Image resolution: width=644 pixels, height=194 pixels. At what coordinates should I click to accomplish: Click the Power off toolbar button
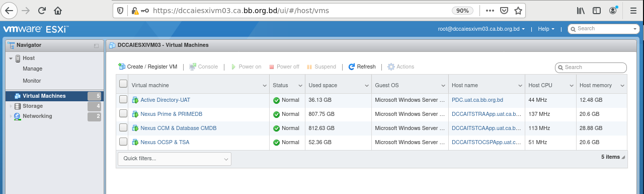pyautogui.click(x=284, y=67)
